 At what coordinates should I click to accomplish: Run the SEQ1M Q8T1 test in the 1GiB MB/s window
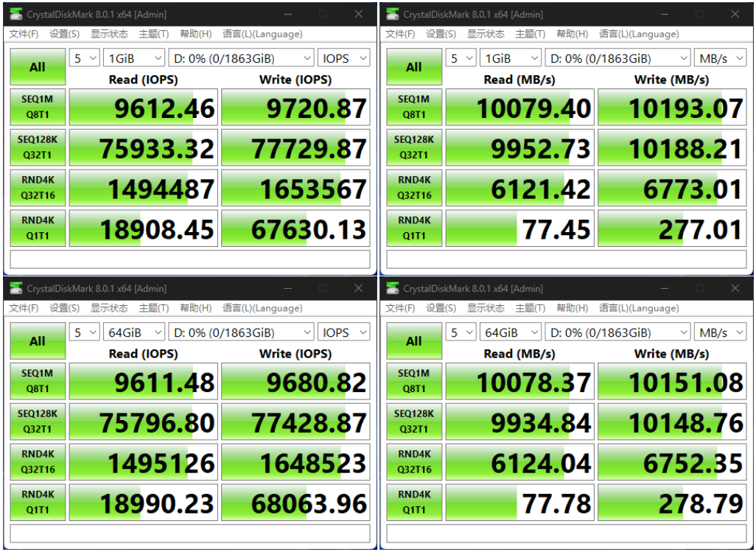point(413,107)
